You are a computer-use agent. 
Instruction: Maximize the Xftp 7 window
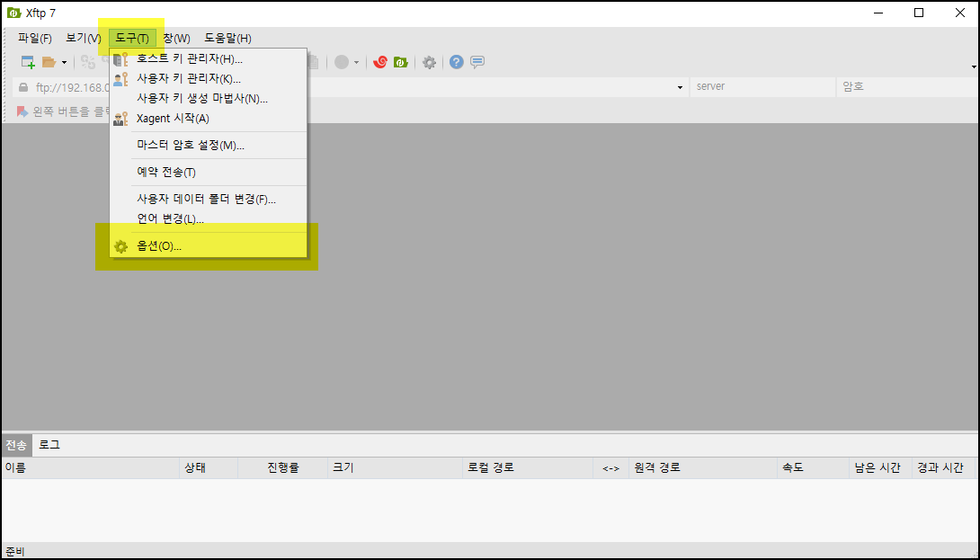tap(919, 13)
